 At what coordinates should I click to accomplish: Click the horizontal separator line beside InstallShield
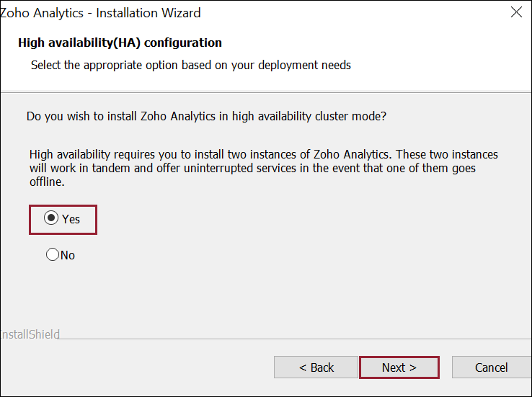click(x=288, y=338)
